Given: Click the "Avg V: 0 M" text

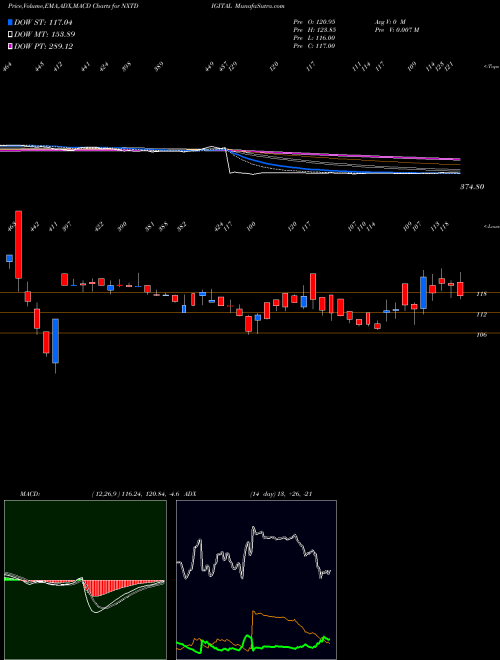Looking at the screenshot, I should click(389, 21).
